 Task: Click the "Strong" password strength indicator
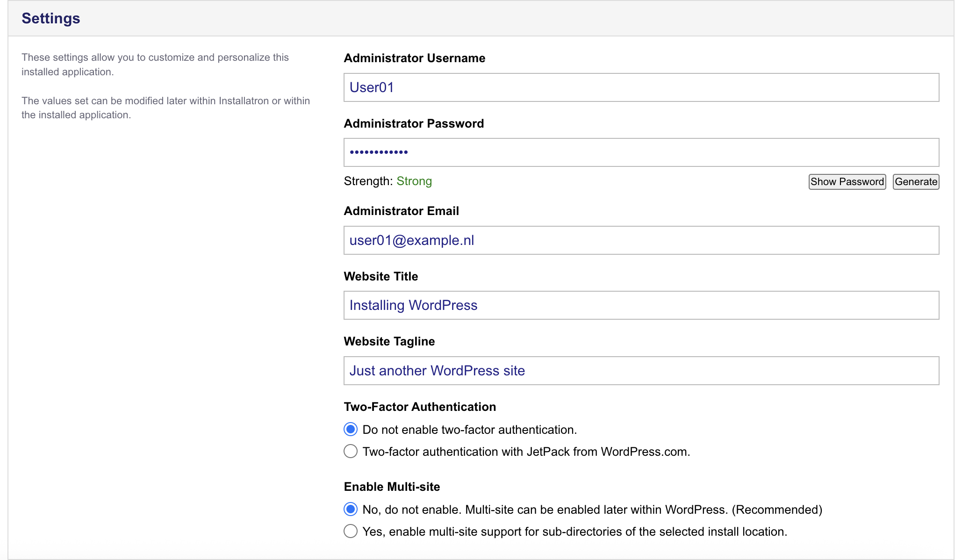coord(414,181)
